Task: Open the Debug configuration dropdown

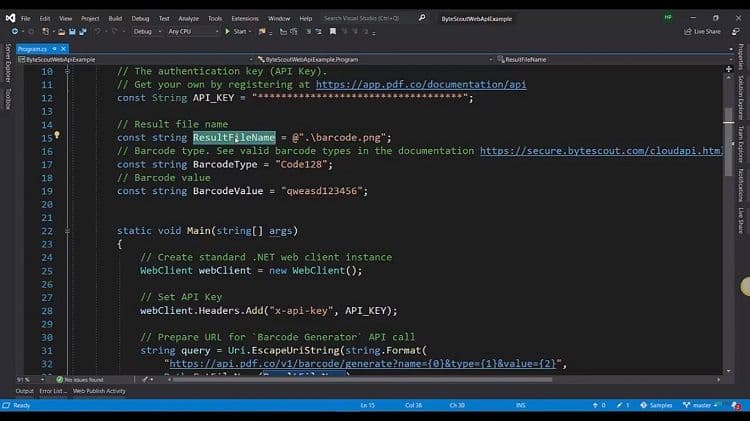Action: pos(146,31)
